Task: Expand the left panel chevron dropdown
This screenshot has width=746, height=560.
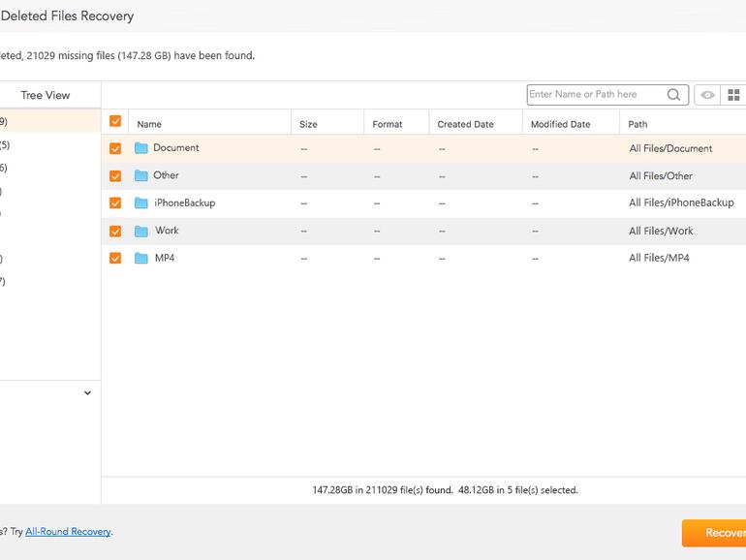Action: [x=87, y=393]
